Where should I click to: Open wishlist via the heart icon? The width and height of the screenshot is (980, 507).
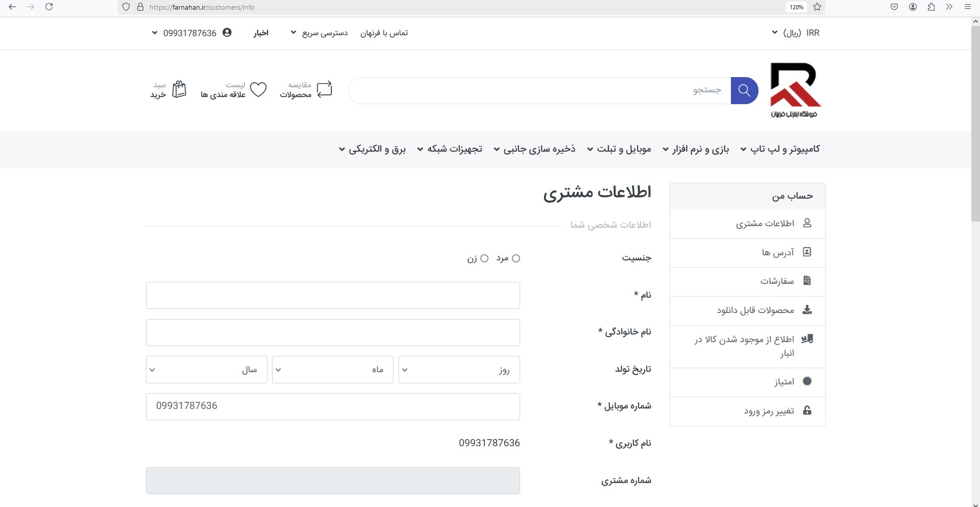pos(258,90)
